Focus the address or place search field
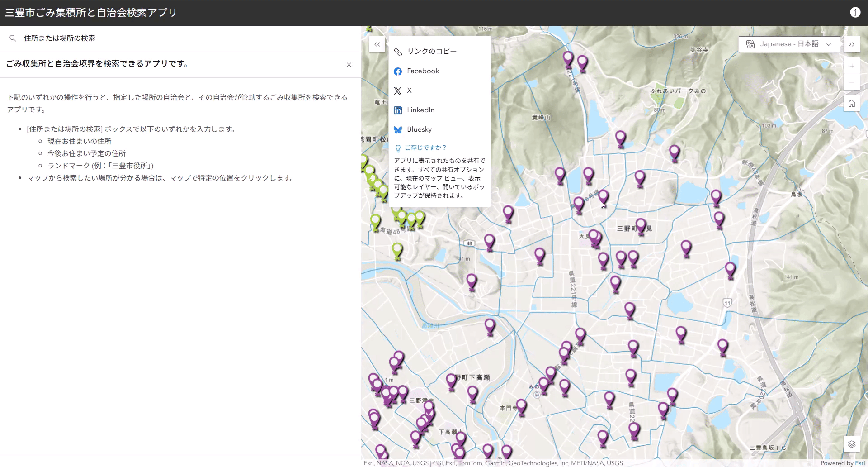 coord(181,38)
